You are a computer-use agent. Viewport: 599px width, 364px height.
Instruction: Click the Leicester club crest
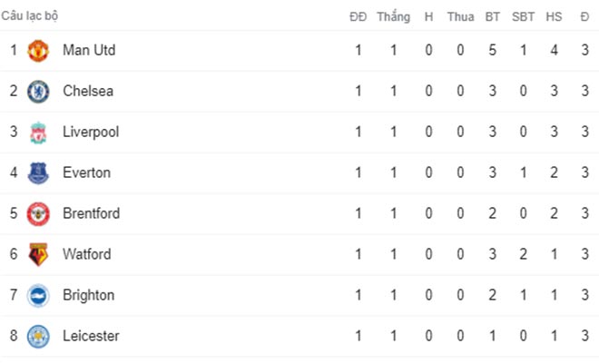tap(38, 337)
